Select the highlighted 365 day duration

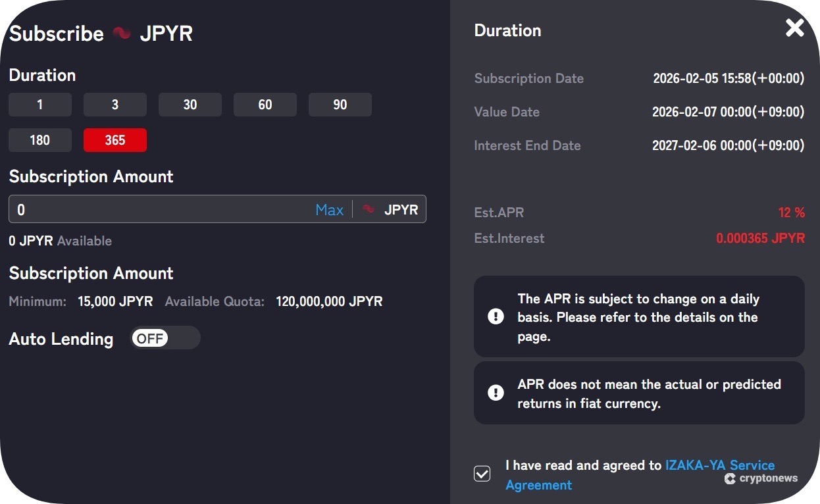pyautogui.click(x=115, y=140)
